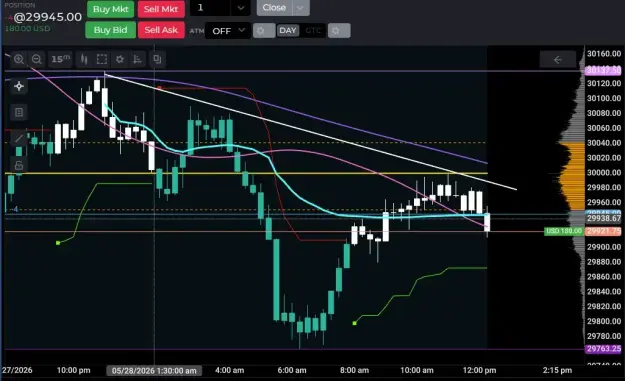The width and height of the screenshot is (625, 381).
Task: Click the duplicate chart overlapping-squares icon
Action: (157, 59)
